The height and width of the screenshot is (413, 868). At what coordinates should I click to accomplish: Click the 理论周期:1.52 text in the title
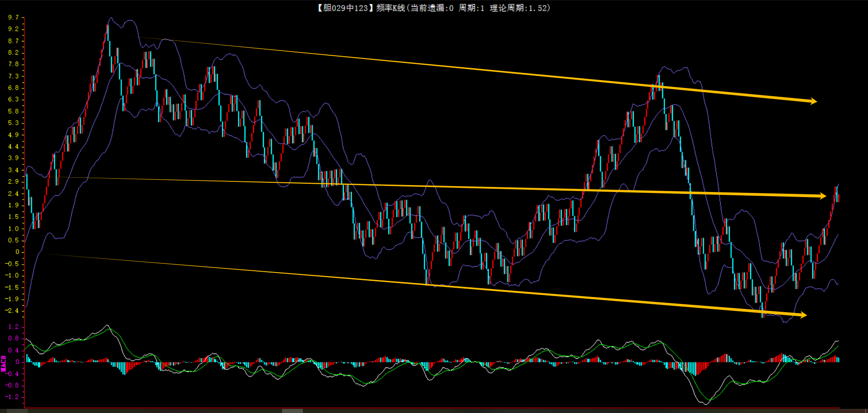click(519, 8)
